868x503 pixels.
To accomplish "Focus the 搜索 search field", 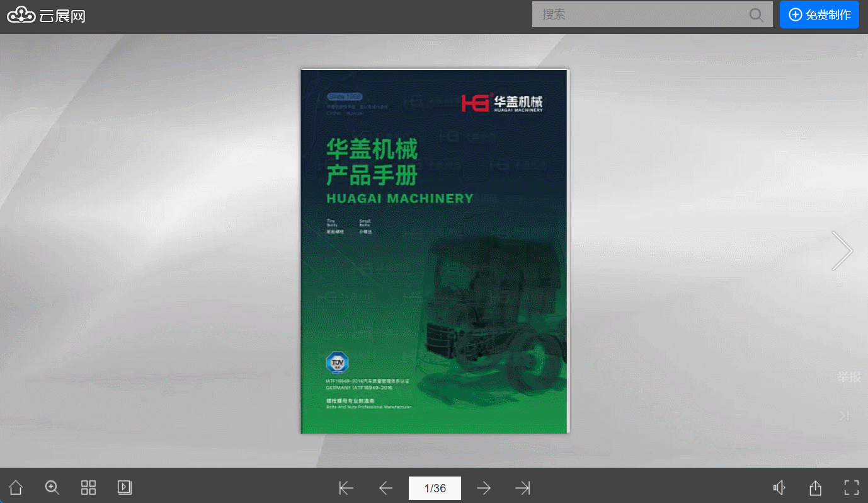I will 652,14.
